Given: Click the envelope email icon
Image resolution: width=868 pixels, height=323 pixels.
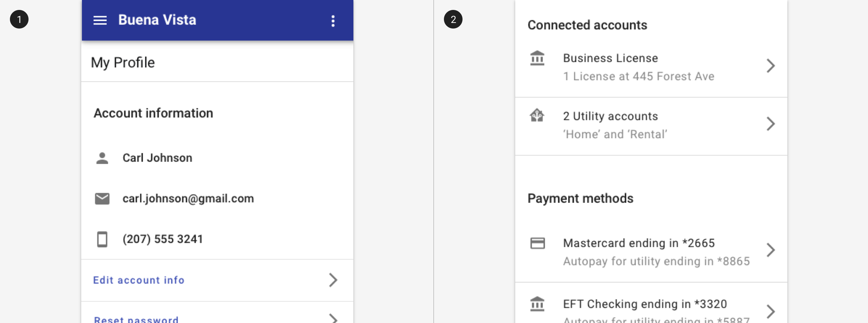Looking at the screenshot, I should click(102, 199).
